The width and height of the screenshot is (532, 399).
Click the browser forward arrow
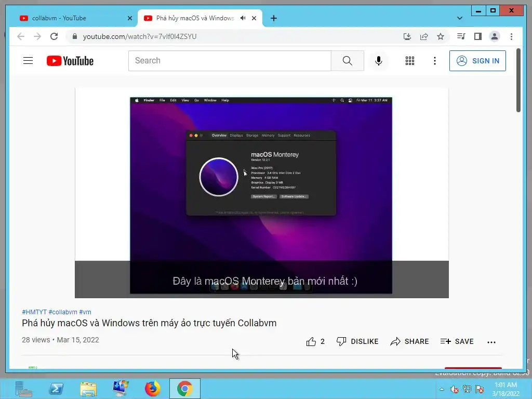(x=37, y=36)
